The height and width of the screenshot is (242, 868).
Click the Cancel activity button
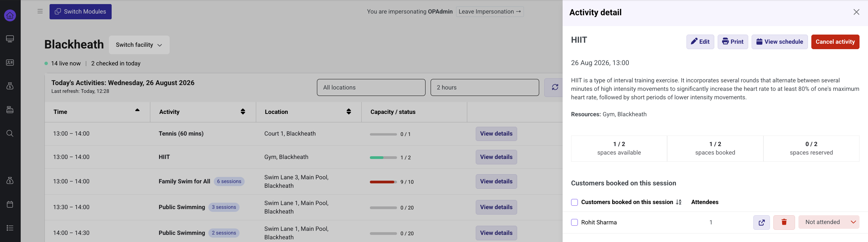[x=835, y=42]
